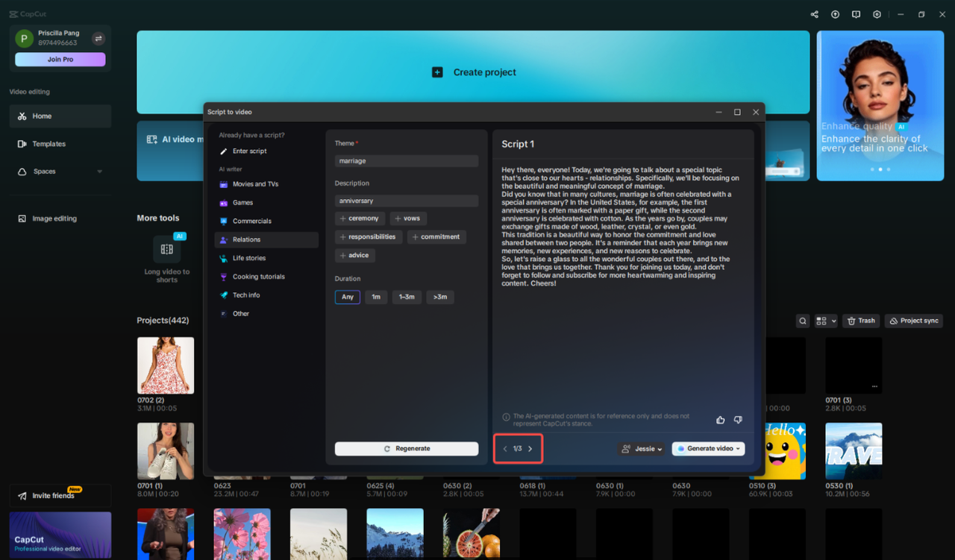The height and width of the screenshot is (560, 955).
Task: Add the advice tag to description
Action: pos(355,256)
